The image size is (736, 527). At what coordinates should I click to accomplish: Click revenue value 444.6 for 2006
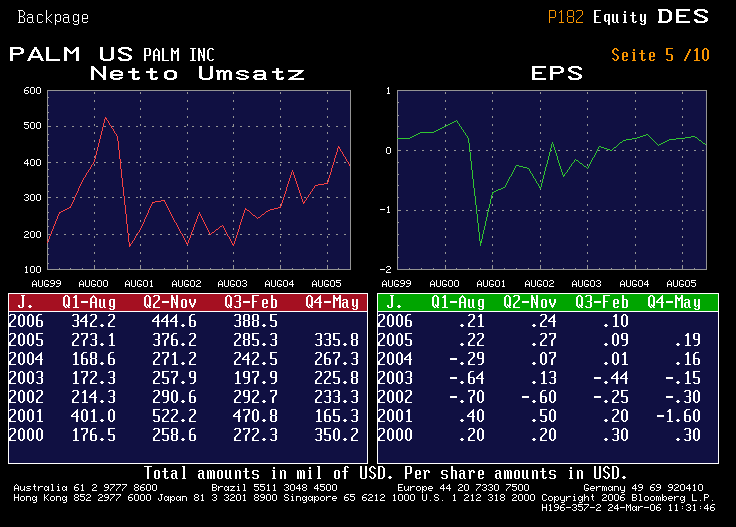pyautogui.click(x=174, y=321)
